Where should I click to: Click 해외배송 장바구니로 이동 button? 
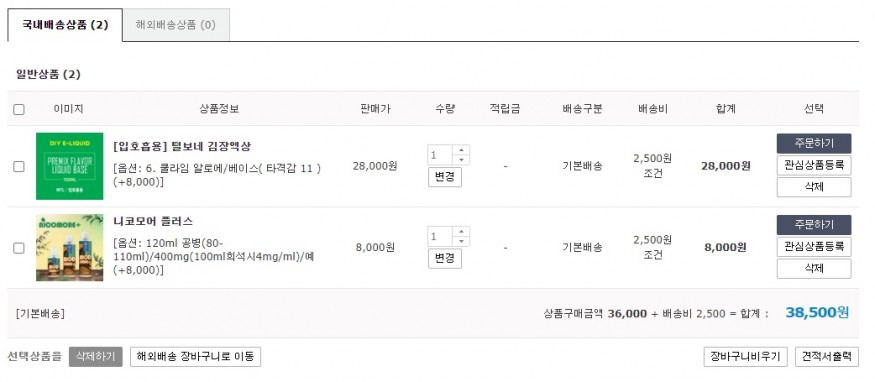[195, 356]
